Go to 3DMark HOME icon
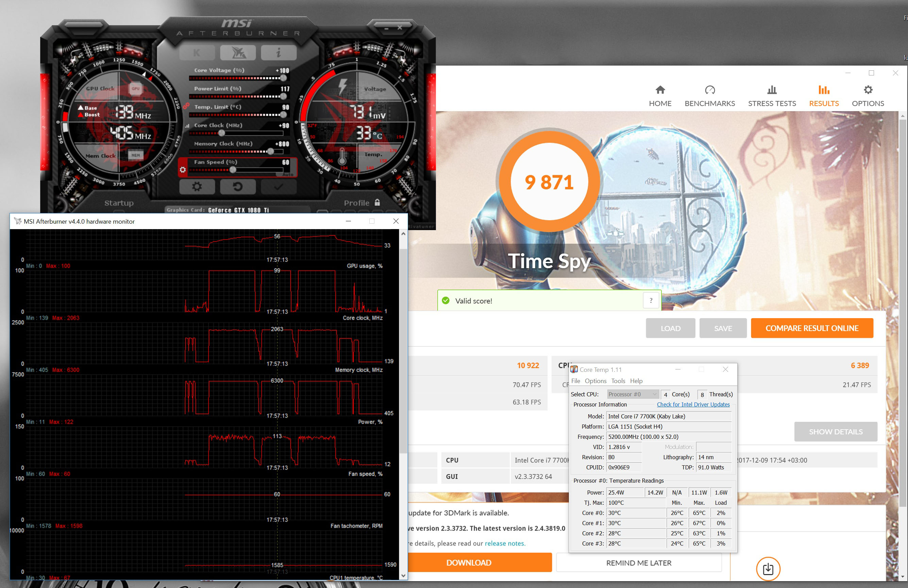This screenshot has height=588, width=908. click(x=660, y=90)
